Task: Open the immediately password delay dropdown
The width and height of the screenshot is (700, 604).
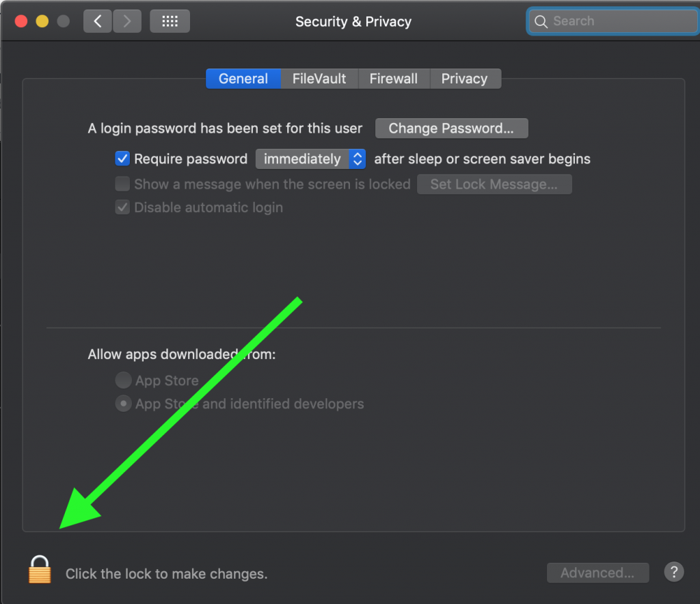Action: pos(311,159)
